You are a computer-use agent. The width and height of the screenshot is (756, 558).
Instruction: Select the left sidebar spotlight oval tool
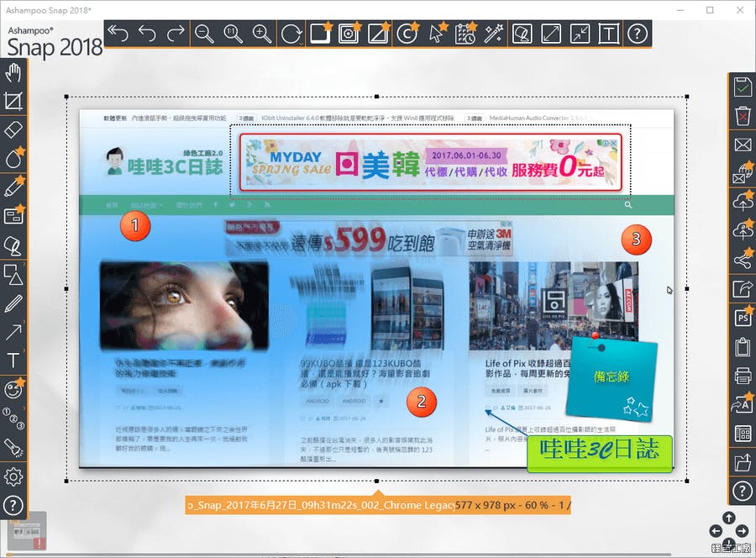(x=13, y=246)
